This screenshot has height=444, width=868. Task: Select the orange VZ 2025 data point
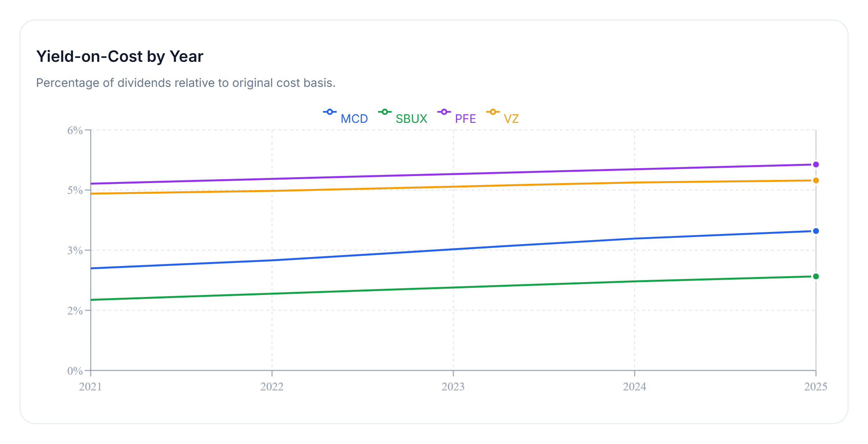(816, 180)
